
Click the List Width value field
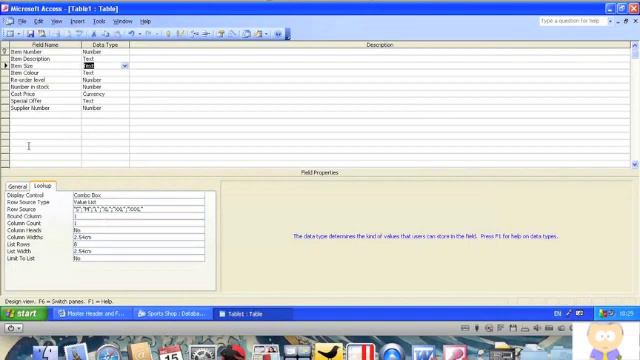(x=139, y=251)
